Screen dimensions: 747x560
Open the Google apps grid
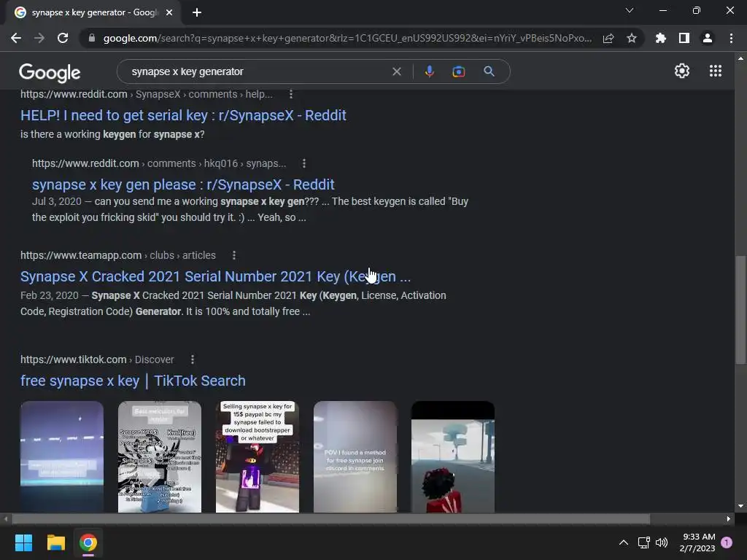coord(716,71)
